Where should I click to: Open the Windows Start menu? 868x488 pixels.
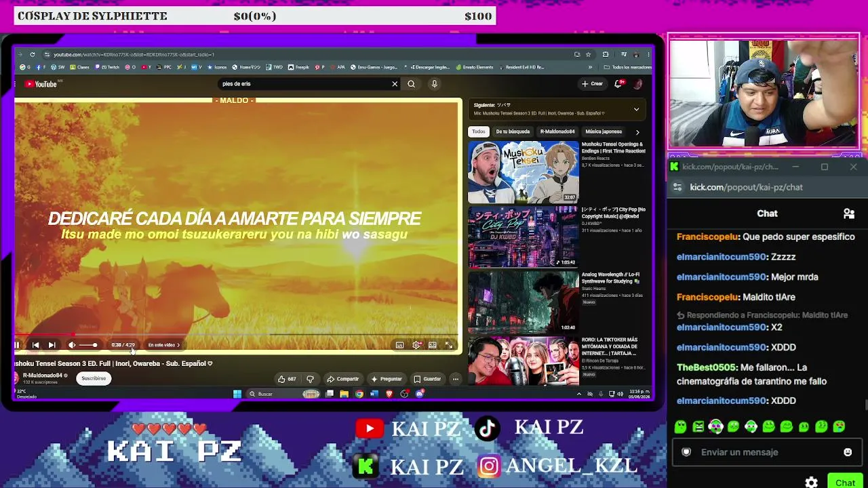pyautogui.click(x=237, y=394)
